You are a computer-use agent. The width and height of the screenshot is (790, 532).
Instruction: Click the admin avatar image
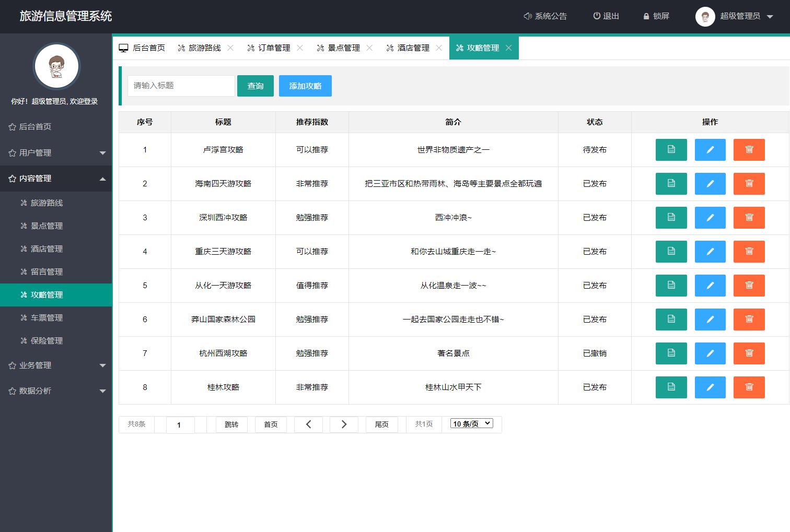(x=705, y=16)
